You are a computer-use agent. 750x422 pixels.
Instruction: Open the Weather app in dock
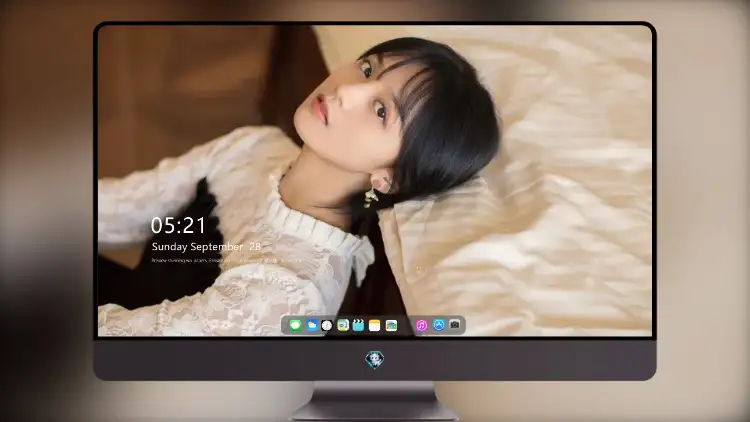[312, 325]
